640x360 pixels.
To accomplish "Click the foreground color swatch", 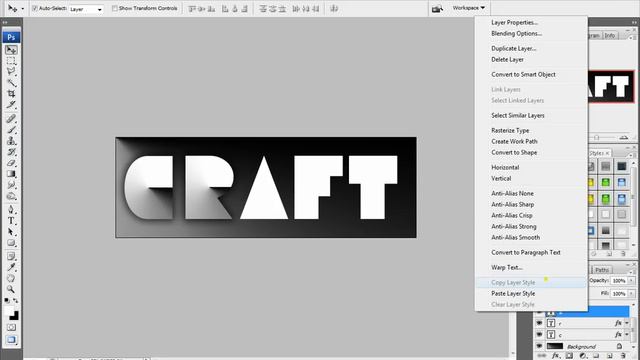I will [8, 311].
